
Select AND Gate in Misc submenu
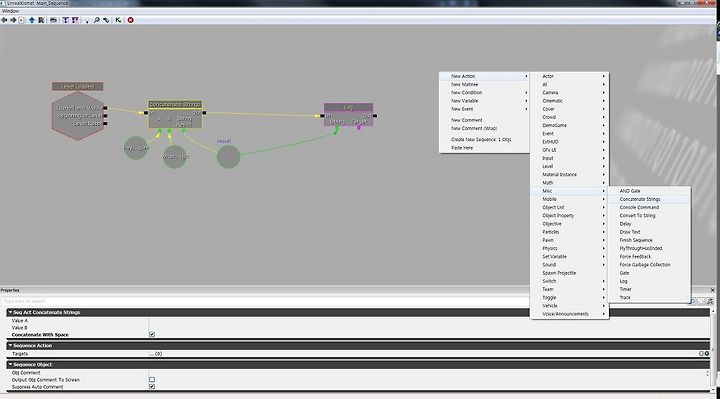[x=649, y=191]
